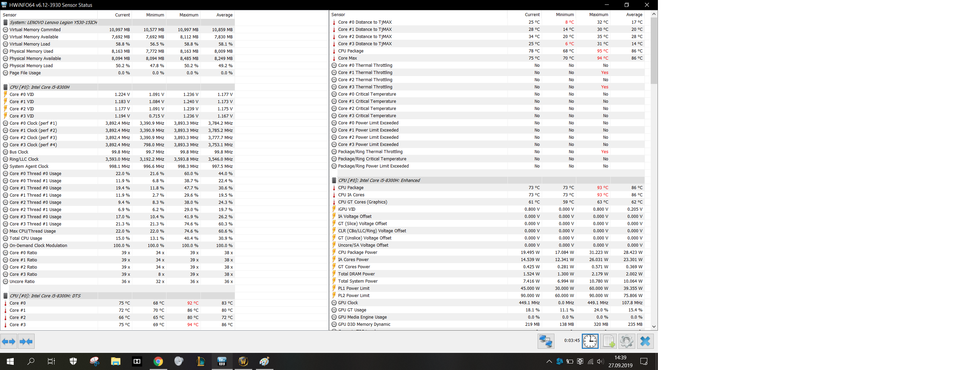Viewport: 980px width, 370px height.
Task: Open the Paint palette taskbar icon
Action: [x=265, y=361]
